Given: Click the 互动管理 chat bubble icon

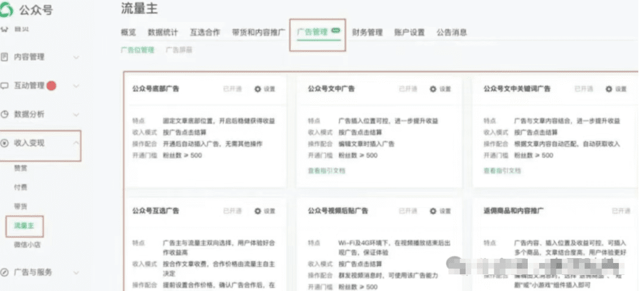Looking at the screenshot, I should (5, 86).
